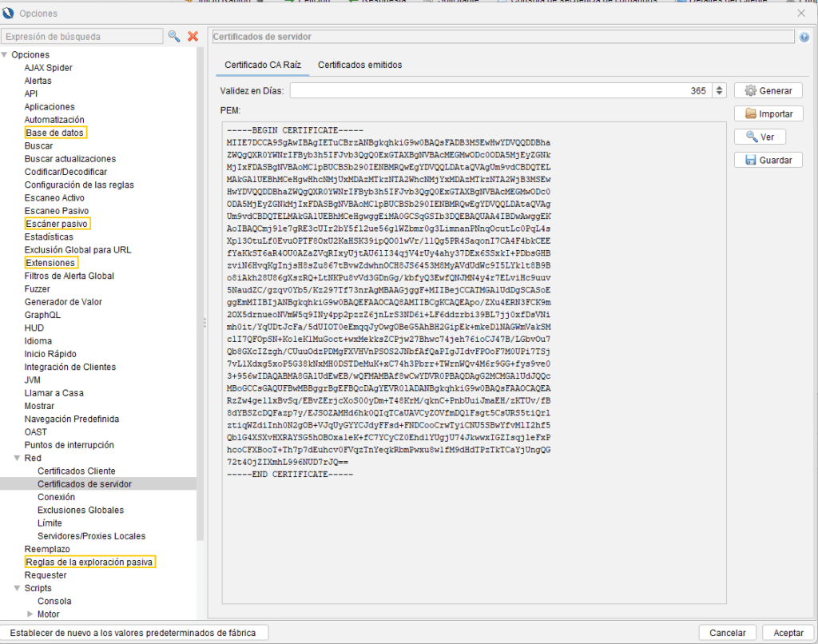Image resolution: width=818 pixels, height=644 pixels.
Task: Increase Validez en Días with up arrow
Action: (719, 88)
